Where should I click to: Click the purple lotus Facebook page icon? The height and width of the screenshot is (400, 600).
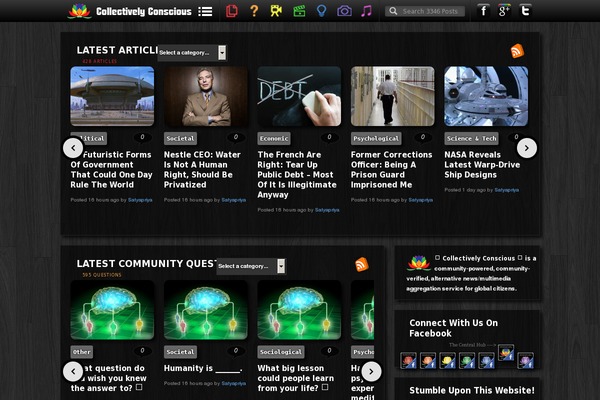tap(525, 361)
